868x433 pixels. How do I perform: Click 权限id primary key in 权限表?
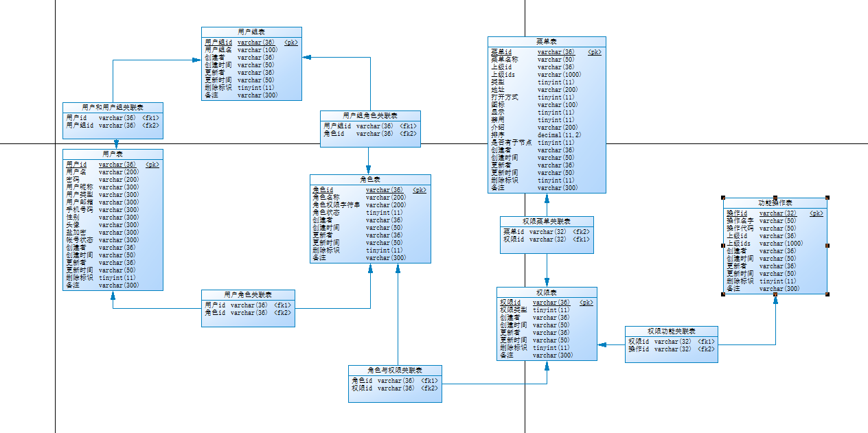click(x=547, y=303)
